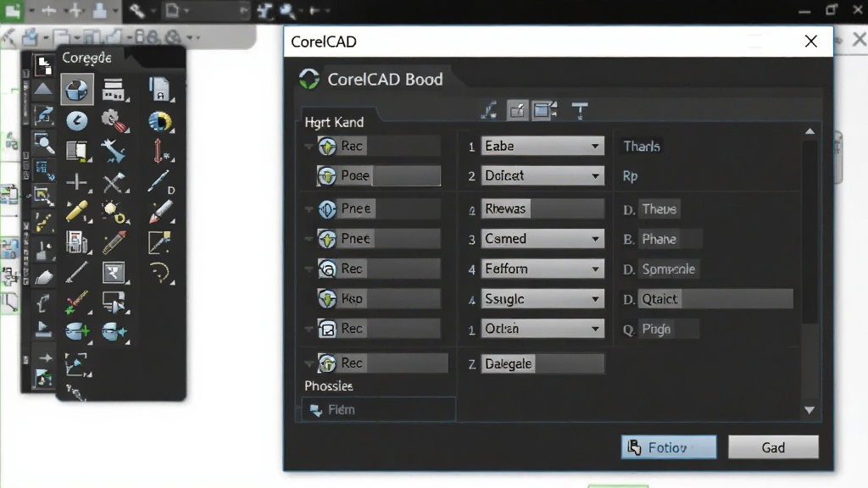Click the scroll down arrow in dialog

810,411
